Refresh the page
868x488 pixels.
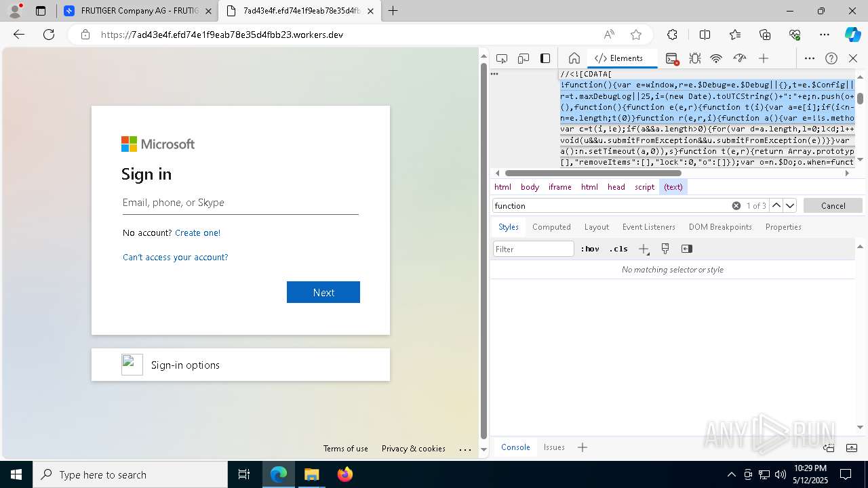pos(49,35)
